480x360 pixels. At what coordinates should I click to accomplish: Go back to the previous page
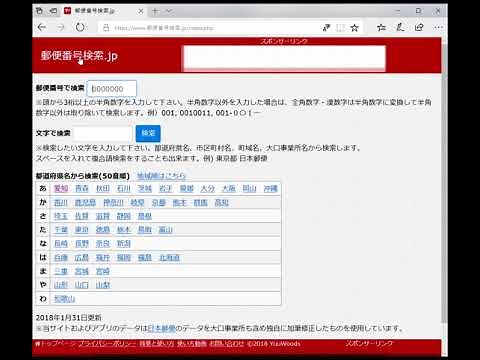click(42, 27)
